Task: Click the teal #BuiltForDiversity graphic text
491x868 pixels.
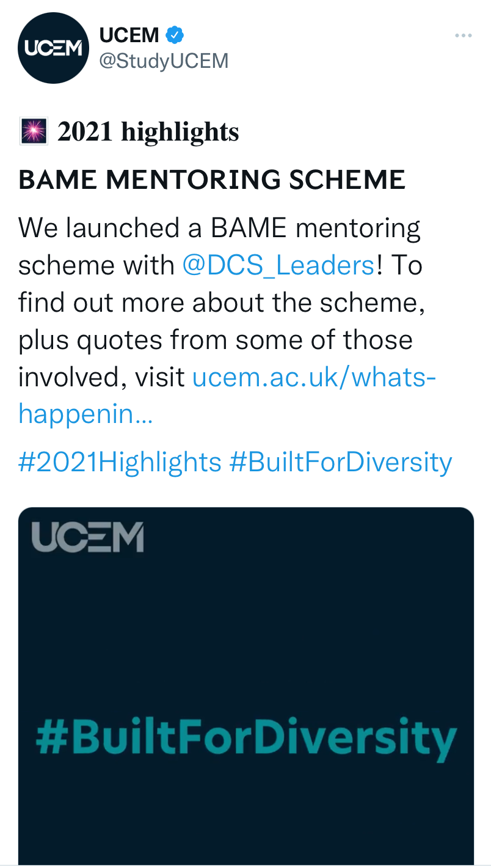Action: click(x=246, y=739)
